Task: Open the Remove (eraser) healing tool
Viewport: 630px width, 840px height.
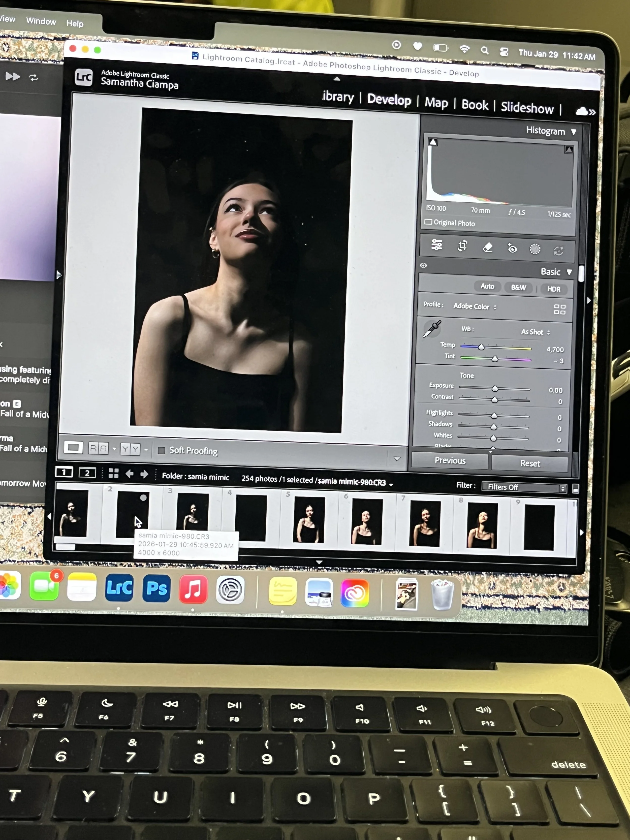Action: tap(488, 247)
